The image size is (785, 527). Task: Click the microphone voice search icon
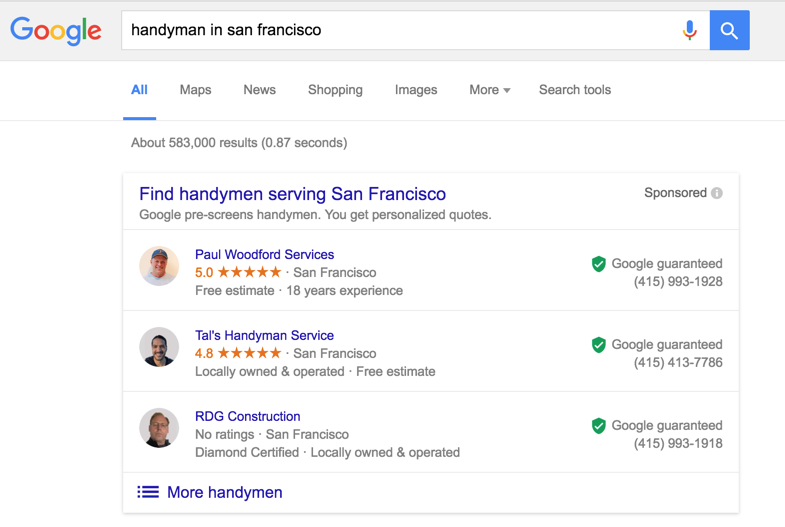click(x=689, y=31)
